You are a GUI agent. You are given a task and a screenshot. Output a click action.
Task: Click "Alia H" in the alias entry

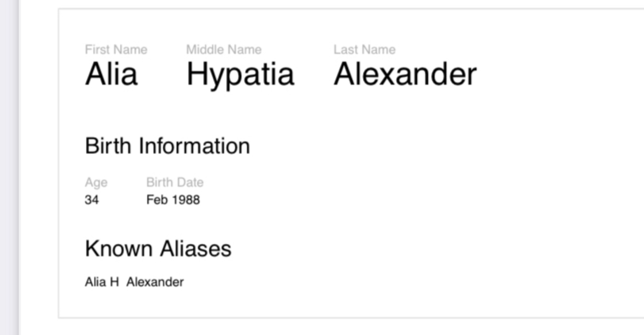[x=102, y=282]
